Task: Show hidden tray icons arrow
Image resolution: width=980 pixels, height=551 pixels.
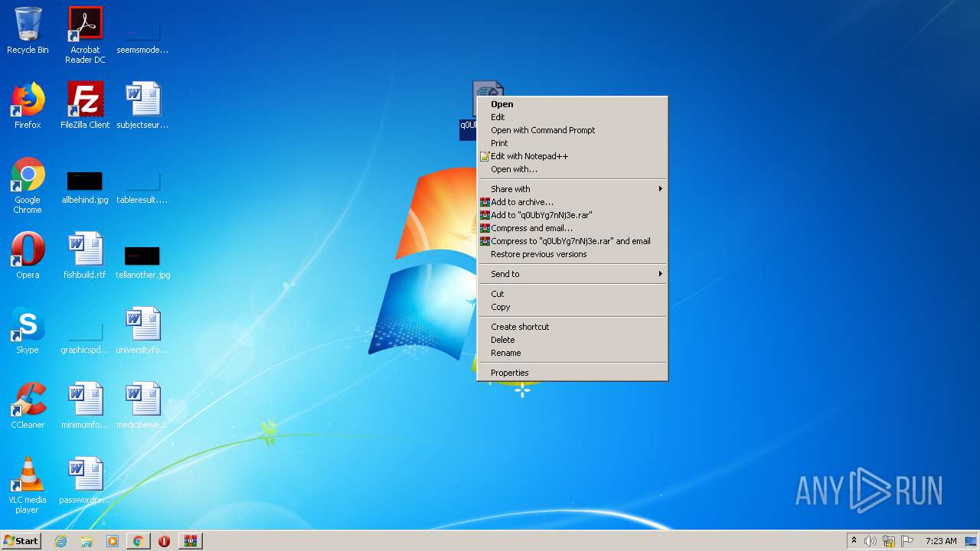Action: coord(854,541)
